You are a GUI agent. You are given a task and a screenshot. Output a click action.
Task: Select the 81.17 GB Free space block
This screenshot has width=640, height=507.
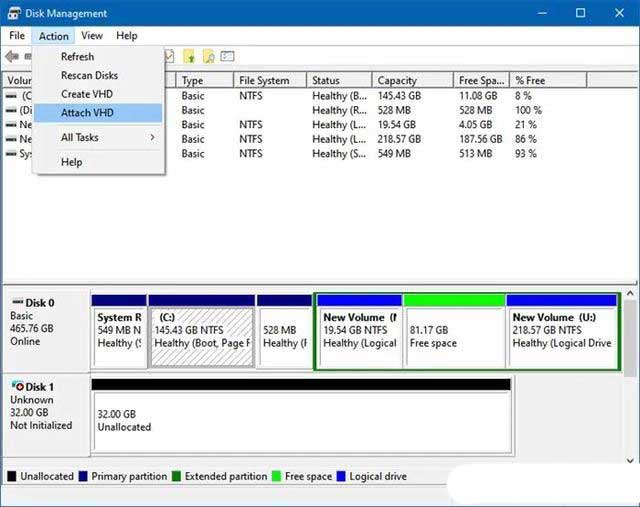click(x=454, y=336)
